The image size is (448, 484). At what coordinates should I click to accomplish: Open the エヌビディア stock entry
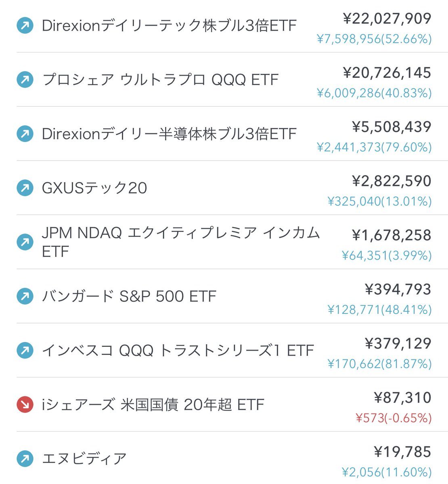pyautogui.click(x=84, y=459)
